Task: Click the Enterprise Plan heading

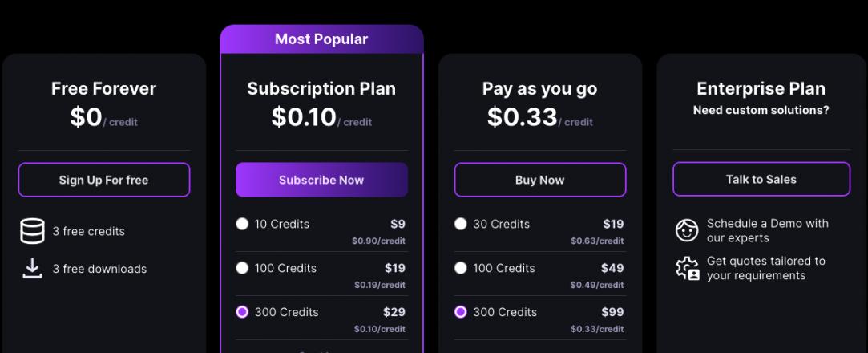Action: tap(761, 88)
